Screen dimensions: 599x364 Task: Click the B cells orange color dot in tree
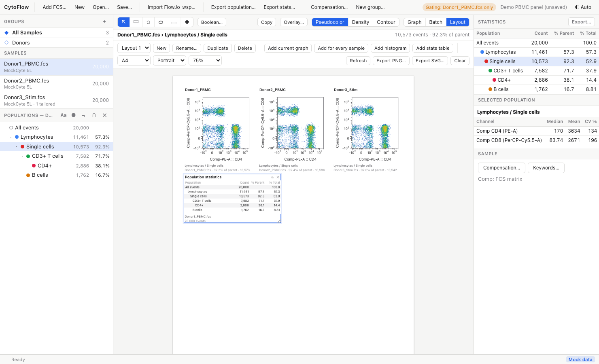[28, 175]
